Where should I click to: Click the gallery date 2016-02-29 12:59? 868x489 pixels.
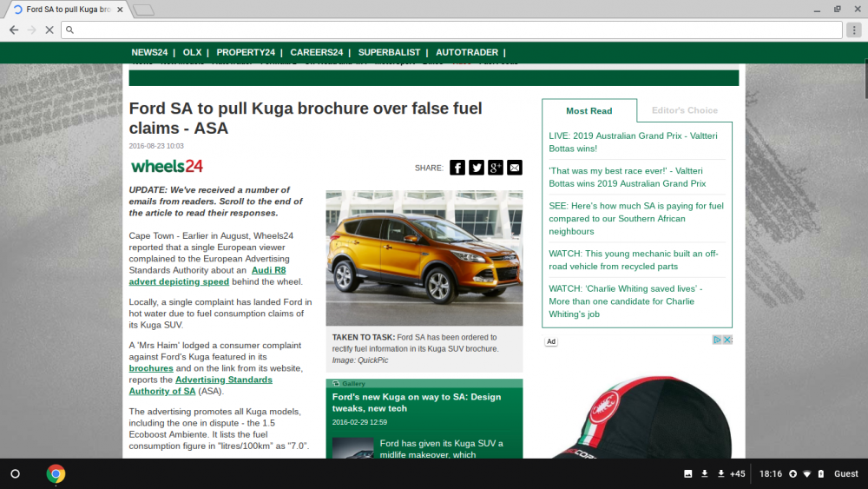click(360, 422)
